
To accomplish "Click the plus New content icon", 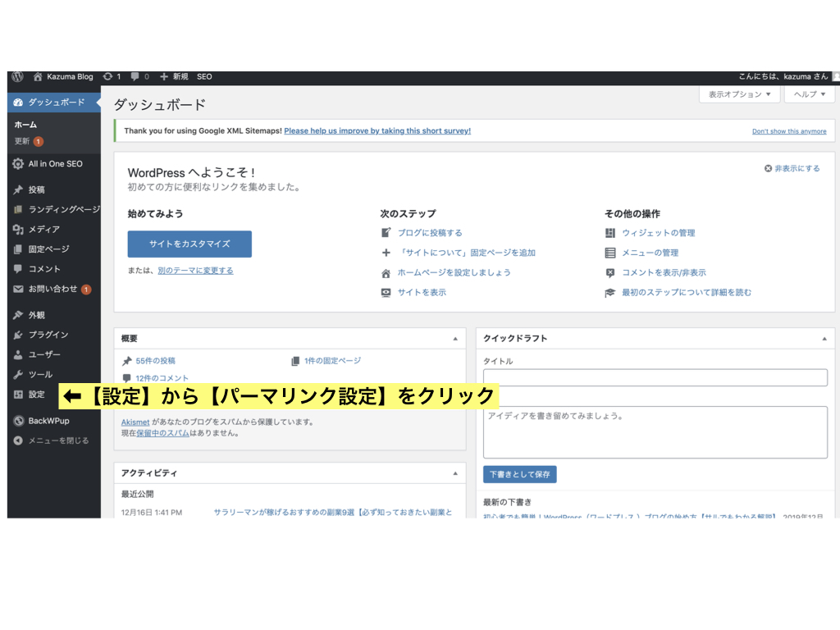I will (x=164, y=76).
